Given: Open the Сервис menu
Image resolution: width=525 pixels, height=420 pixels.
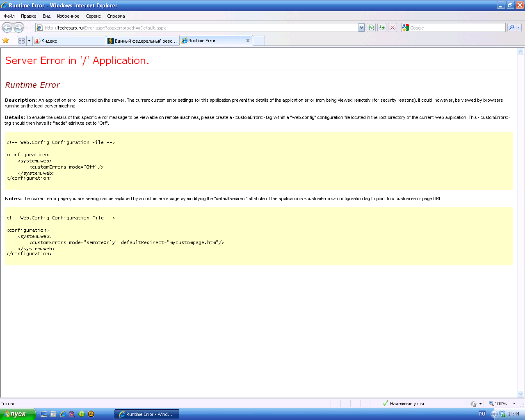Looking at the screenshot, I should [x=93, y=16].
